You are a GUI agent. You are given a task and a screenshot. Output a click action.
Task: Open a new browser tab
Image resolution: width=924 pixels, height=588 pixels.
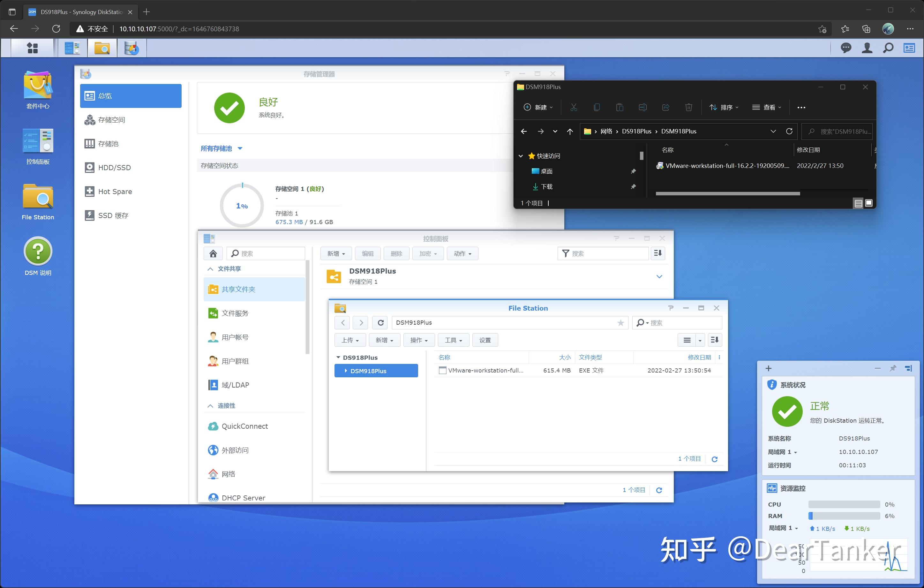146,12
